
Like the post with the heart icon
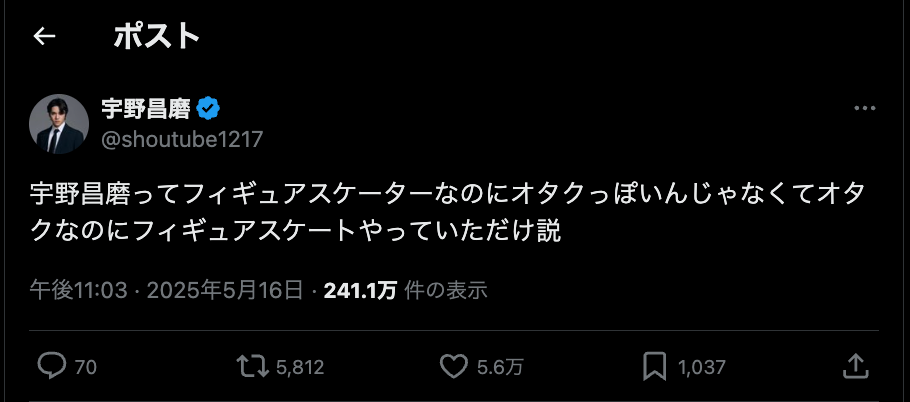coord(453,367)
